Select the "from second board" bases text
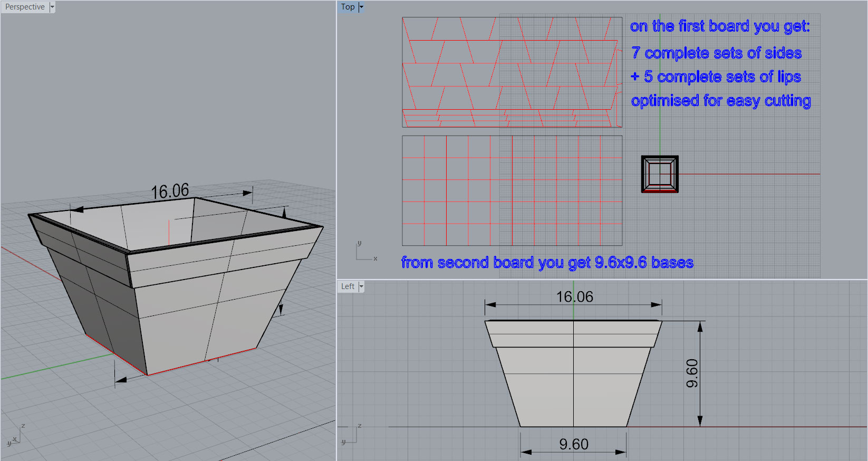 547,263
